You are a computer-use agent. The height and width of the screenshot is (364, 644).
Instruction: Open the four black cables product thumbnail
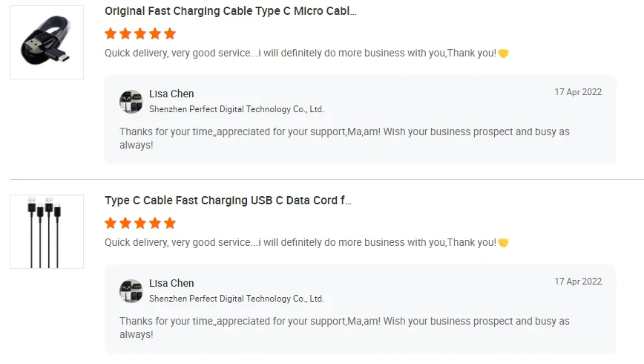click(46, 232)
